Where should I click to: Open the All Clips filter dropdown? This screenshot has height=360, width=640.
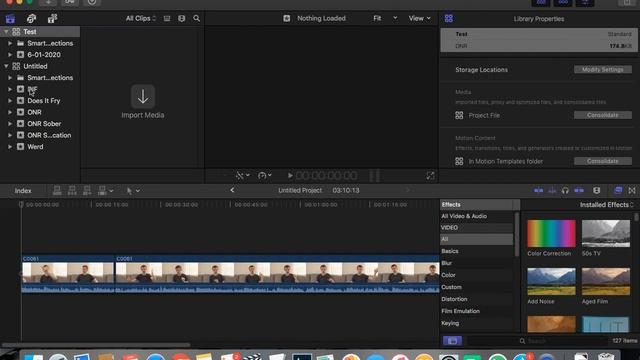click(x=141, y=18)
